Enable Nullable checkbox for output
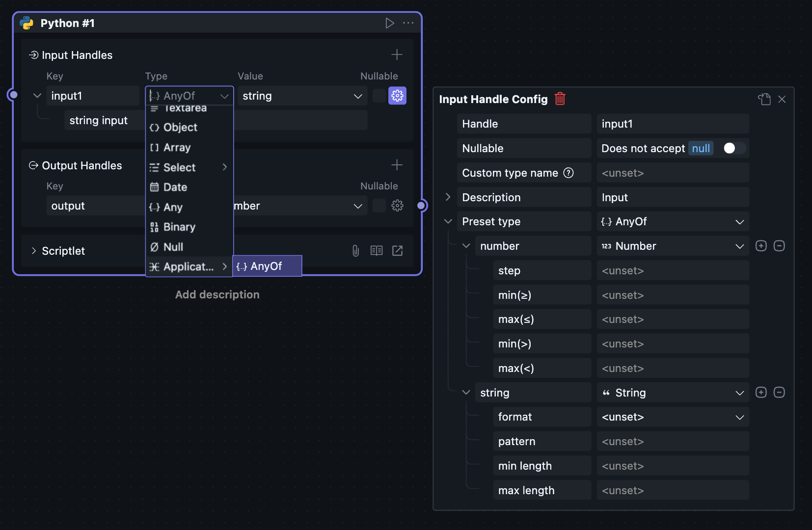 click(379, 206)
